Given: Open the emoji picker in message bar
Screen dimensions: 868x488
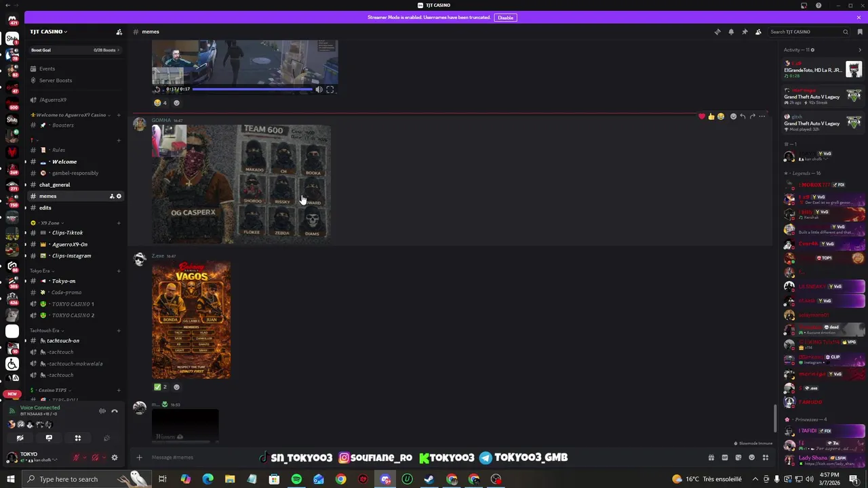Looking at the screenshot, I should click(x=751, y=457).
